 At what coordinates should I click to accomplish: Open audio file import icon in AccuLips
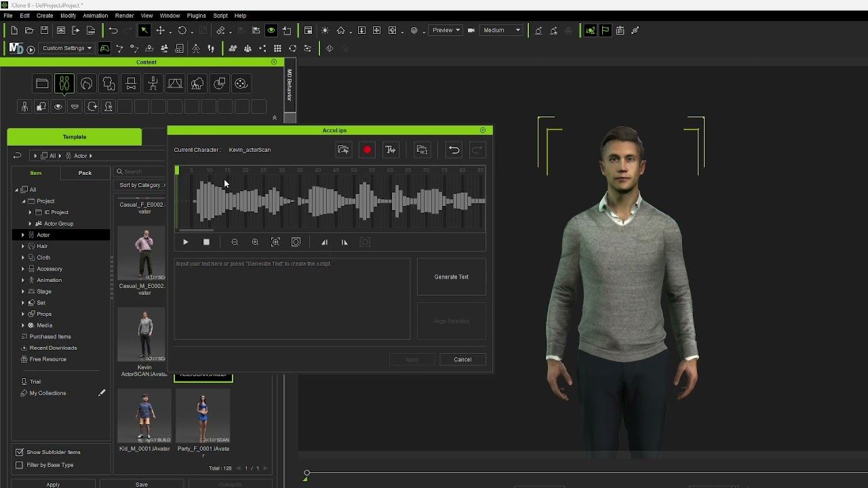pos(343,150)
